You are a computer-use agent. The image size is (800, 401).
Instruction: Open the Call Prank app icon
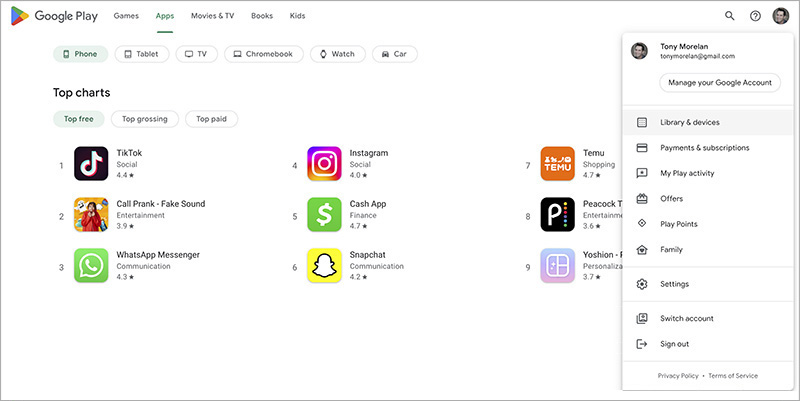(x=91, y=214)
